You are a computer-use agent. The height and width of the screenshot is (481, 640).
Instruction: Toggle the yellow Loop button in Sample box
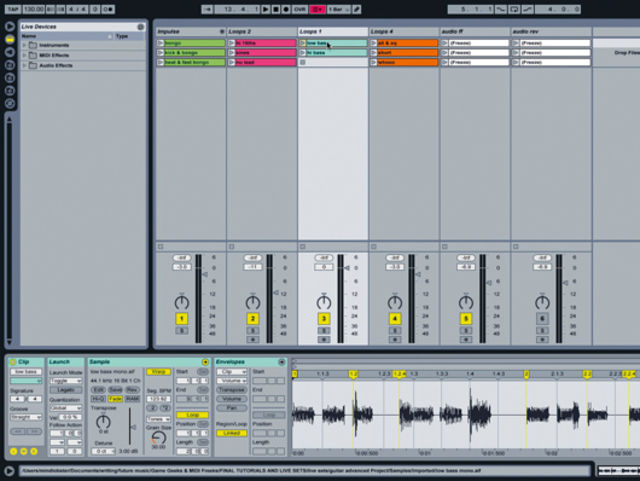click(193, 415)
